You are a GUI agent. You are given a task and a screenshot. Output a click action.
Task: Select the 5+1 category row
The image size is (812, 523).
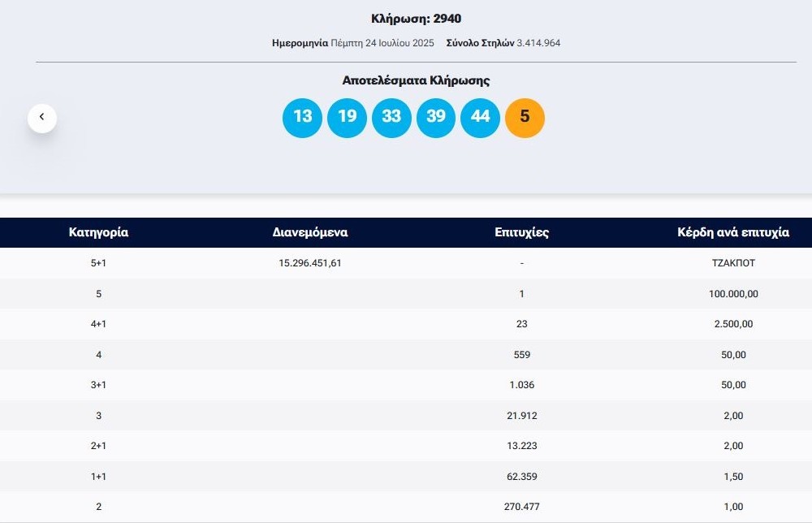(98, 263)
